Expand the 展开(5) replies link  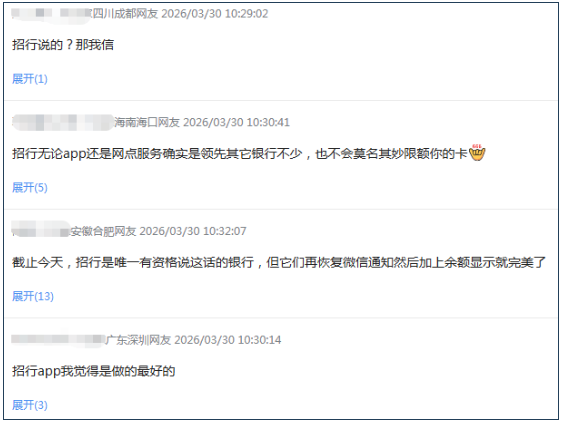(30, 187)
